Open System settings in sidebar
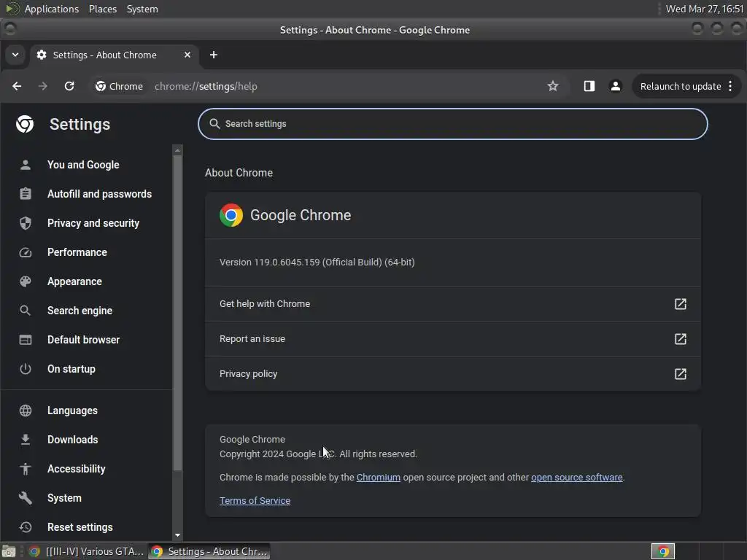 pyautogui.click(x=64, y=498)
